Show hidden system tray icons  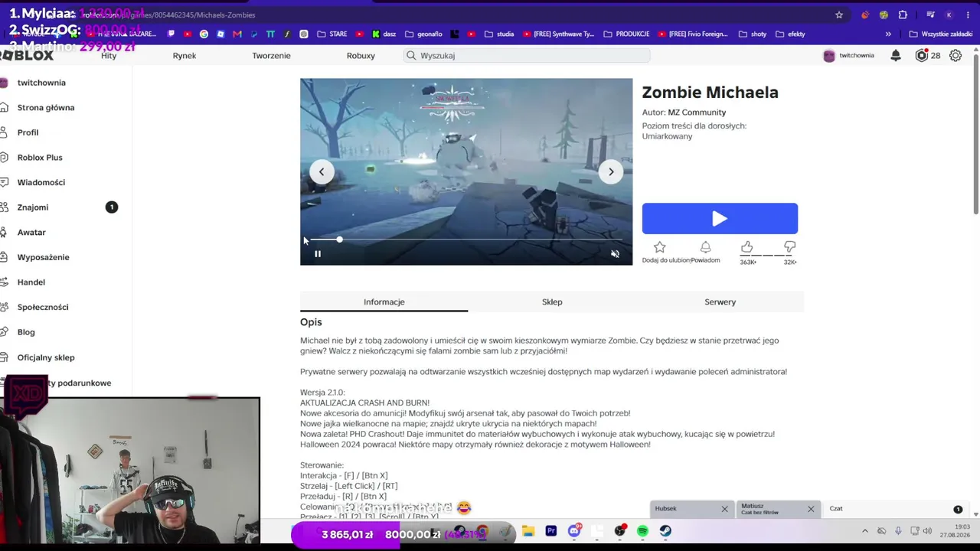(865, 531)
